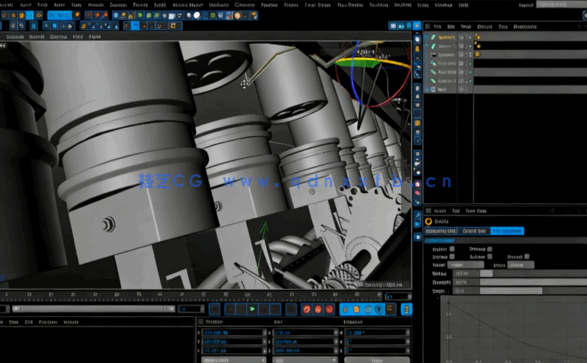Click Go to Start playback button
587x363 pixels.
pyautogui.click(x=215, y=309)
